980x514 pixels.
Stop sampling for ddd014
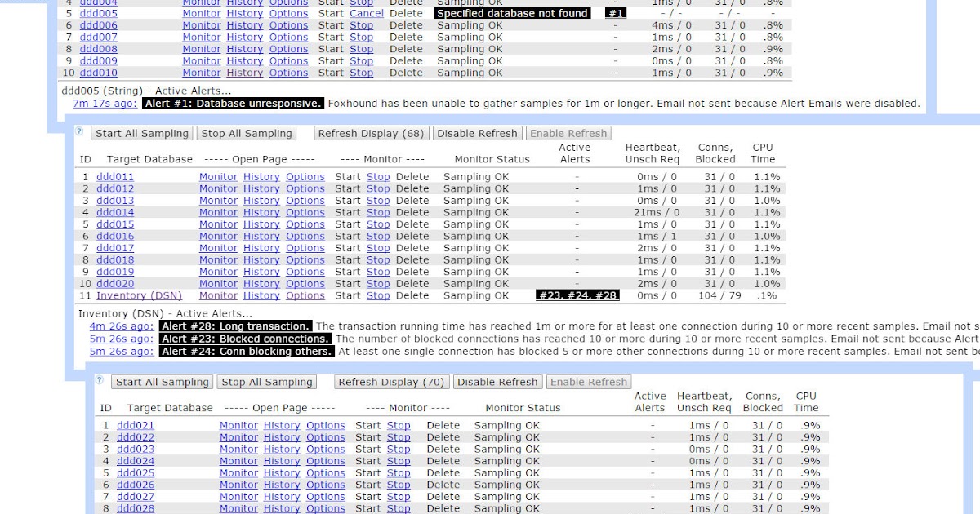(378, 212)
